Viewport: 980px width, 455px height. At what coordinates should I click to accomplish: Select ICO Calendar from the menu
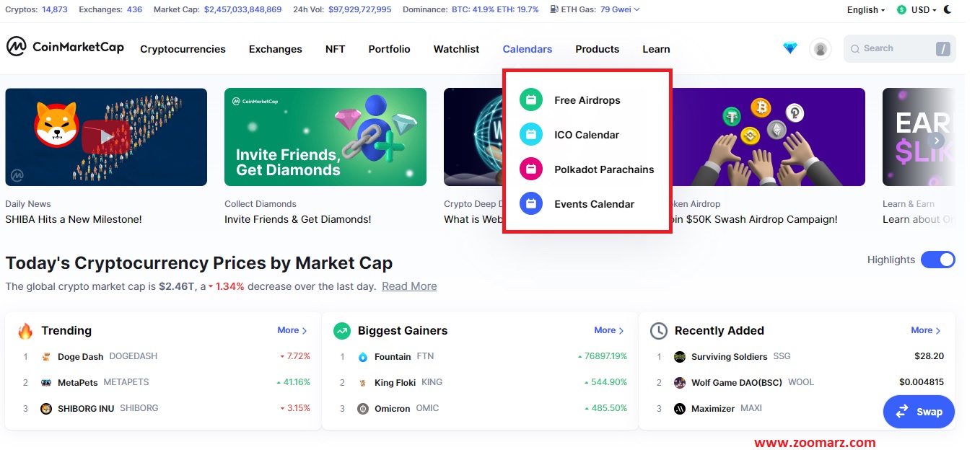click(586, 135)
